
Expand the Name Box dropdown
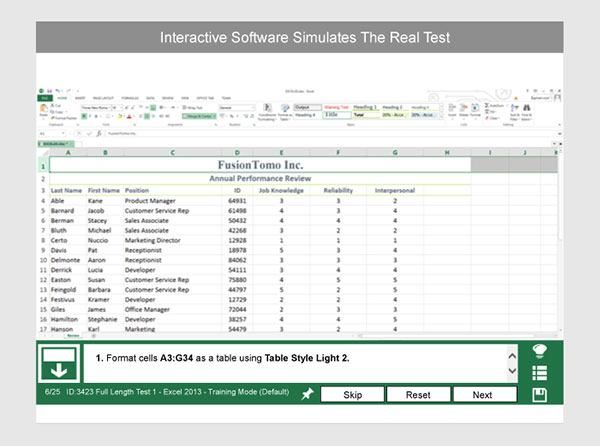[x=63, y=133]
